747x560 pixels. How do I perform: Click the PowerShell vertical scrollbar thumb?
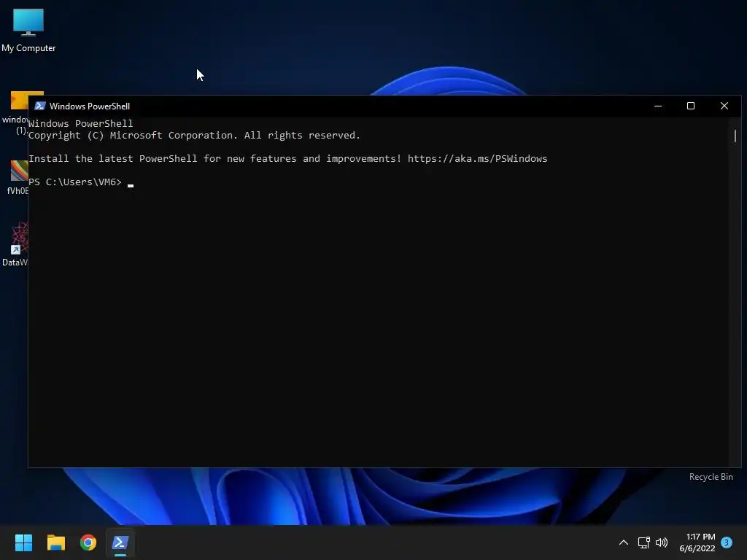pyautogui.click(x=735, y=136)
